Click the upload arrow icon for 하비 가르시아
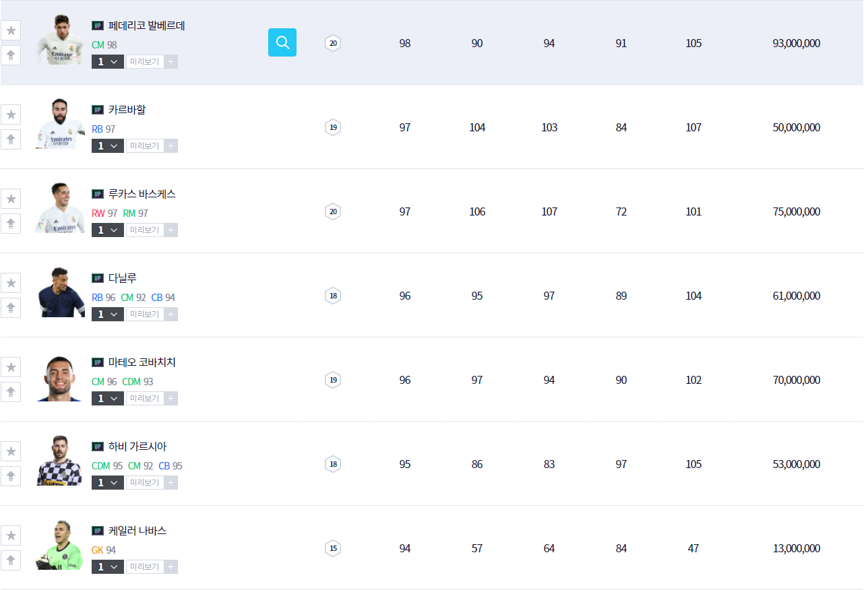The height and width of the screenshot is (590, 868). coord(11,476)
